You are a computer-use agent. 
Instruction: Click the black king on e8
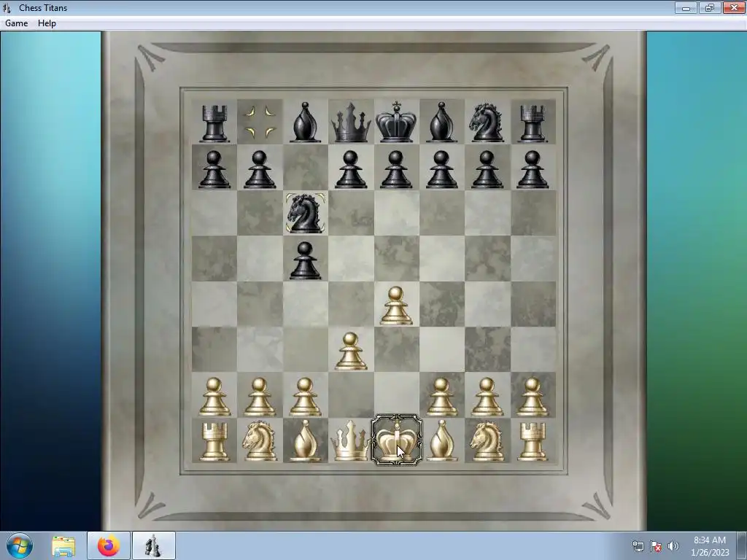tap(396, 122)
